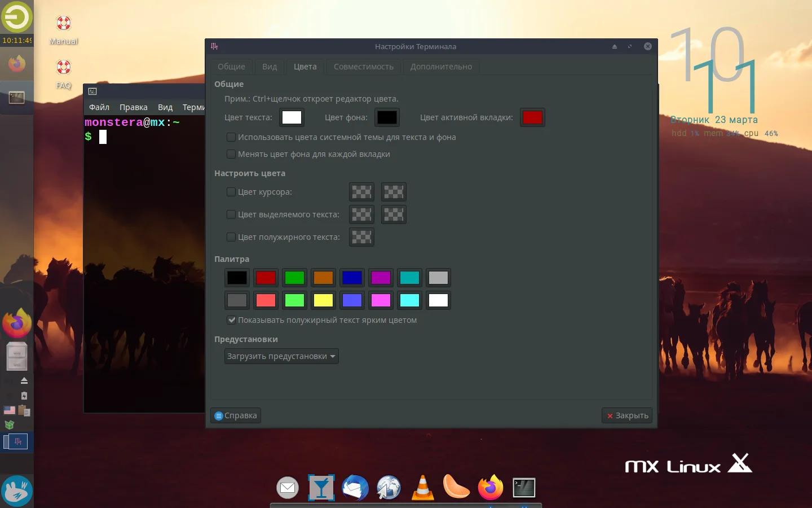
Task: Change the active tab color swatch
Action: (532, 117)
